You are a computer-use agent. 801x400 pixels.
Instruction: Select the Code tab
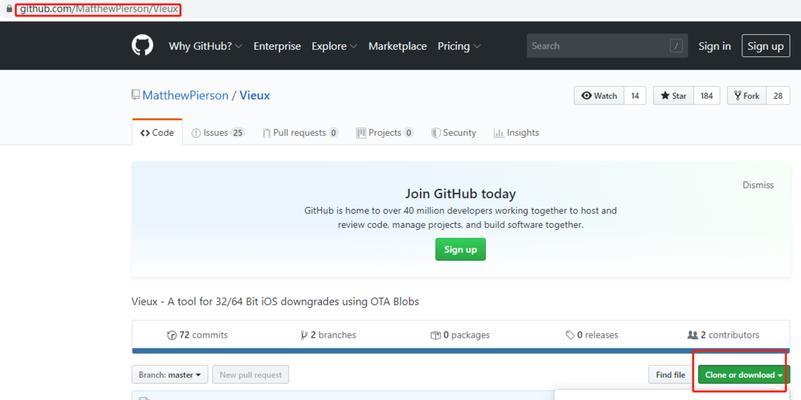click(157, 132)
